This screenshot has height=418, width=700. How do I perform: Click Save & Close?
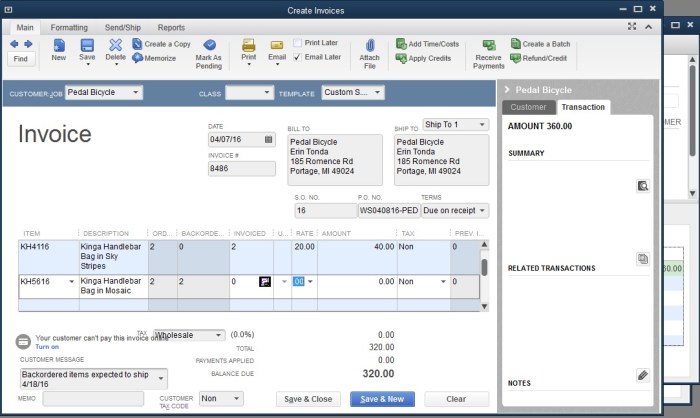tap(308, 399)
